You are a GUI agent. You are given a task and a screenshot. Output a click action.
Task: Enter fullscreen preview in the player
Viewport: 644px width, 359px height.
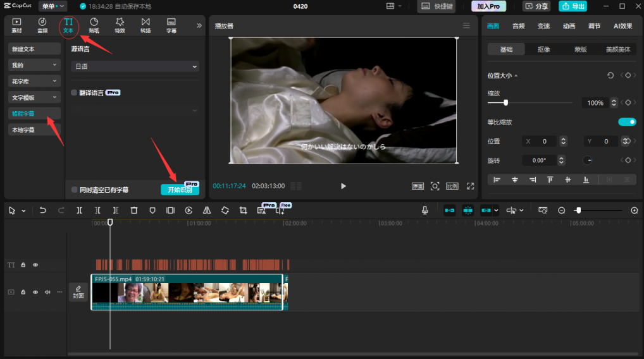click(470, 186)
